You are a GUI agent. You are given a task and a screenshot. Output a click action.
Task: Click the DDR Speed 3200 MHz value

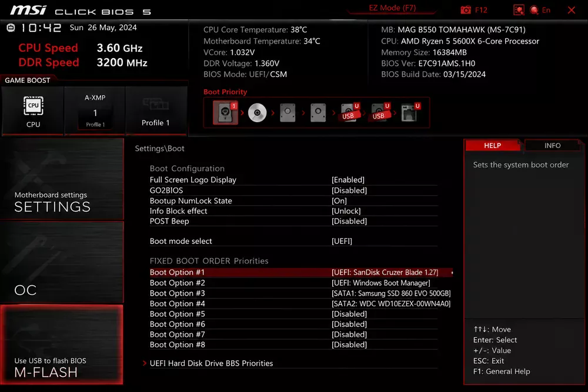coord(122,62)
